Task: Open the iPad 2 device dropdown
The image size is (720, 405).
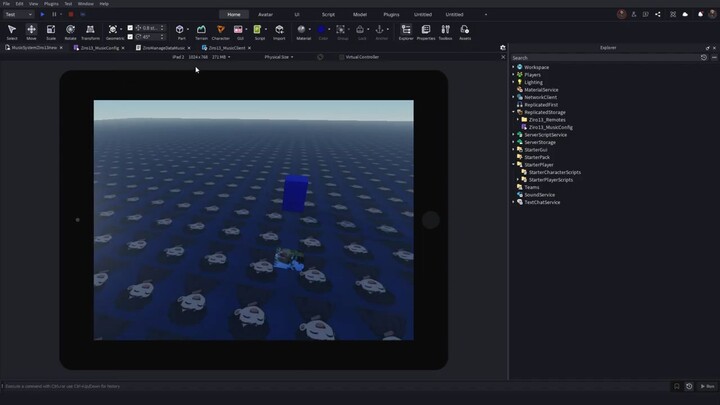Action: [201, 57]
